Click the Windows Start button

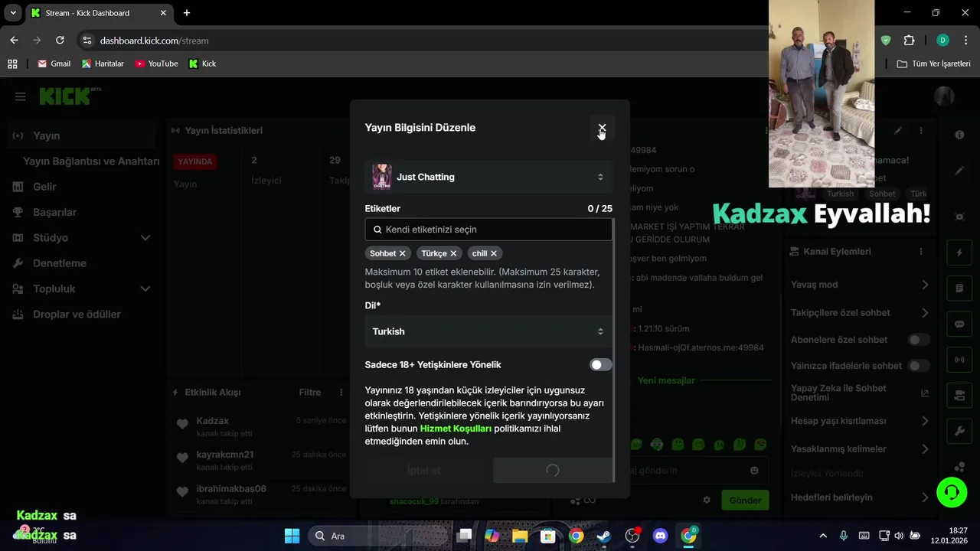click(x=292, y=536)
